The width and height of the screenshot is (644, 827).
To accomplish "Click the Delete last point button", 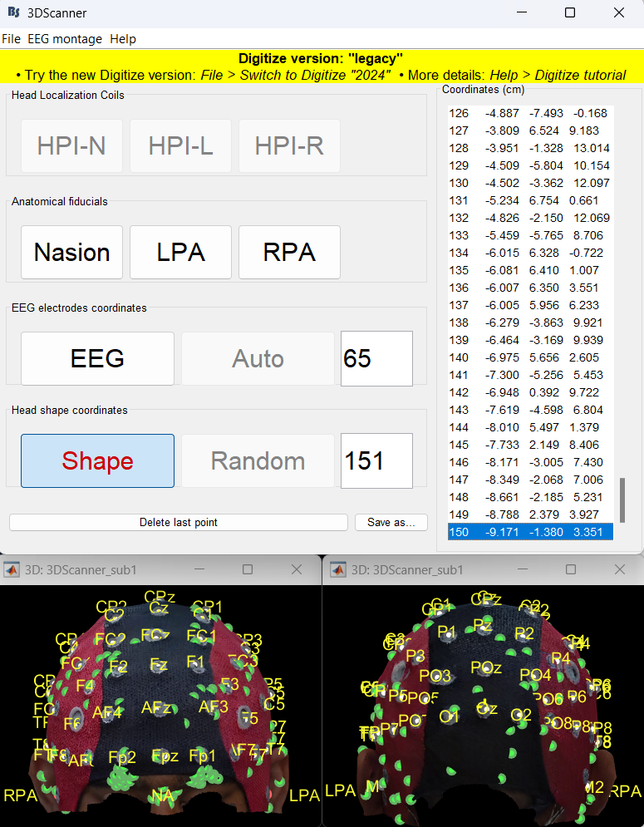I will [x=178, y=523].
